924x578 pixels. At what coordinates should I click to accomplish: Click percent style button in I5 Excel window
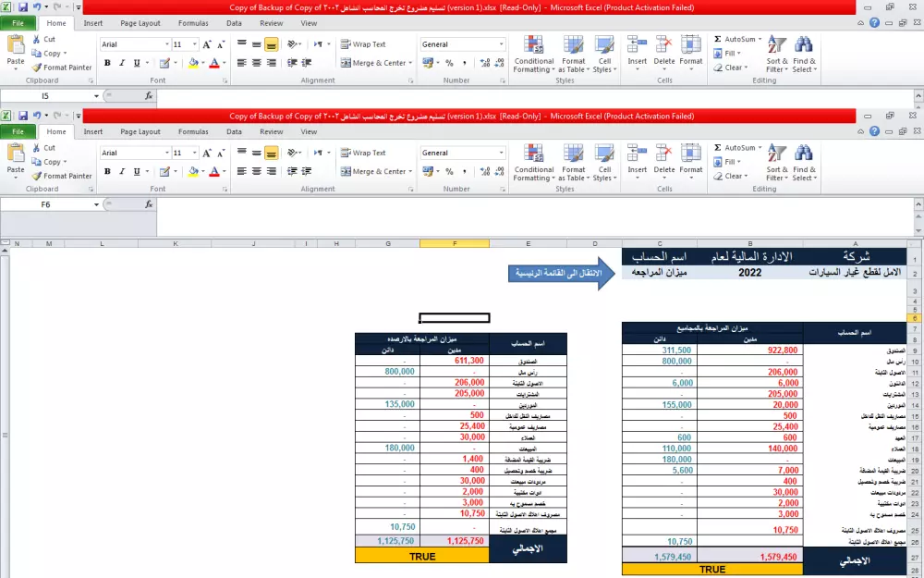coord(449,63)
